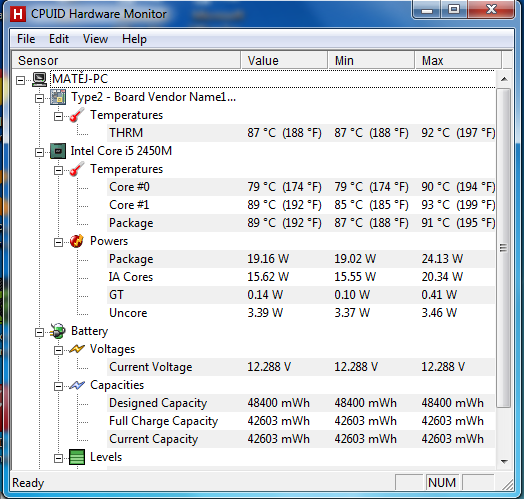Click the scrollbar down arrow
The image size is (524, 499).
pyautogui.click(x=504, y=462)
